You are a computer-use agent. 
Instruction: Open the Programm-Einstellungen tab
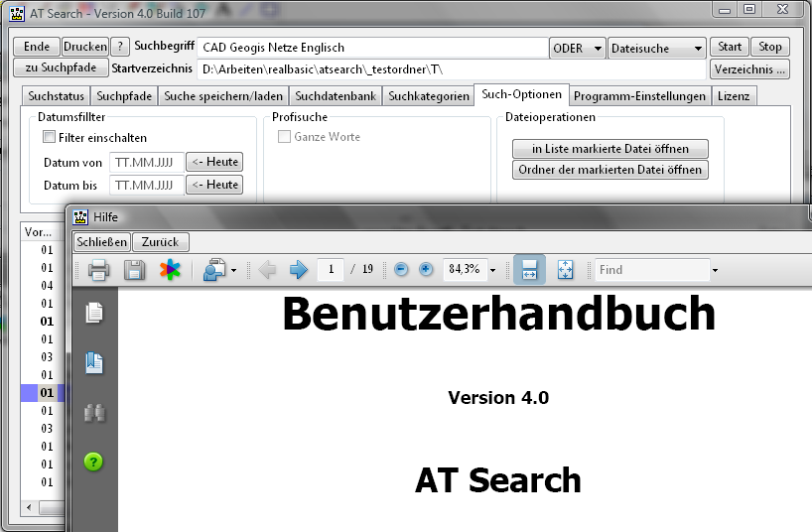(x=639, y=96)
